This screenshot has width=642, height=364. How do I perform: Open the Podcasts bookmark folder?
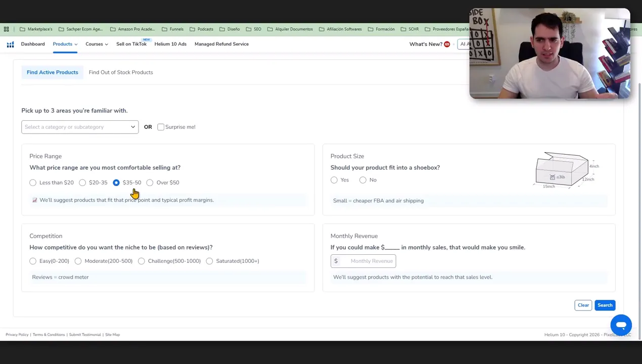coord(201,29)
